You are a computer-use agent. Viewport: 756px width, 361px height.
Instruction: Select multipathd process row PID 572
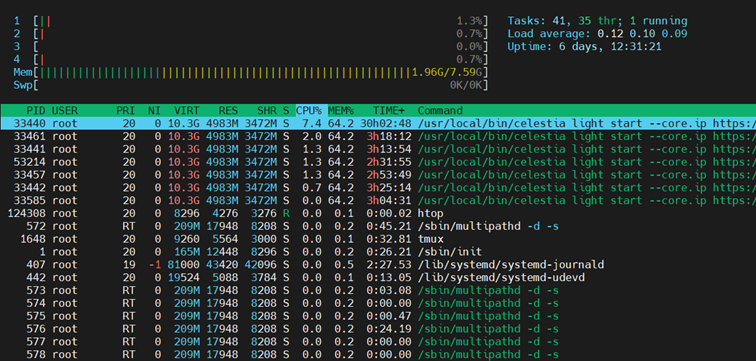coord(378,226)
